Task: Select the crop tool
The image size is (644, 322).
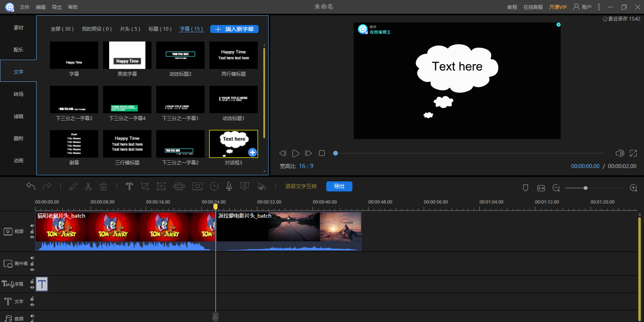Action: coord(145,186)
